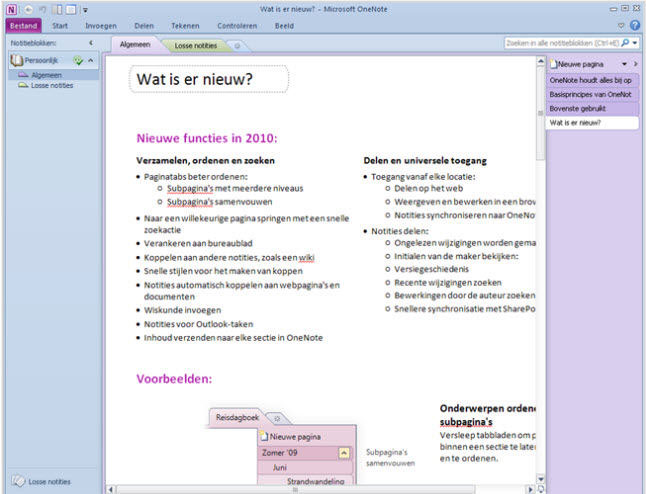Click the Nieuwe pagina button

(577, 64)
